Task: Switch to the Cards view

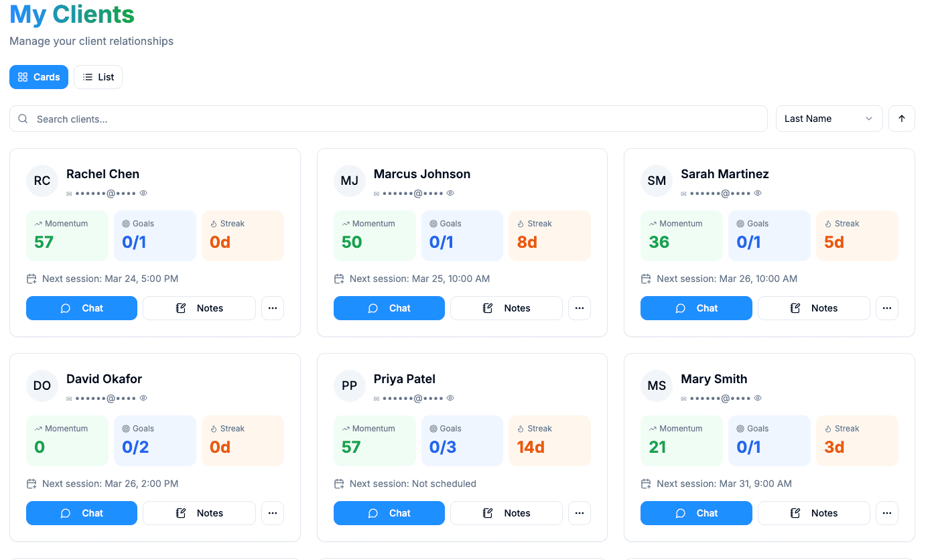Action: click(39, 77)
